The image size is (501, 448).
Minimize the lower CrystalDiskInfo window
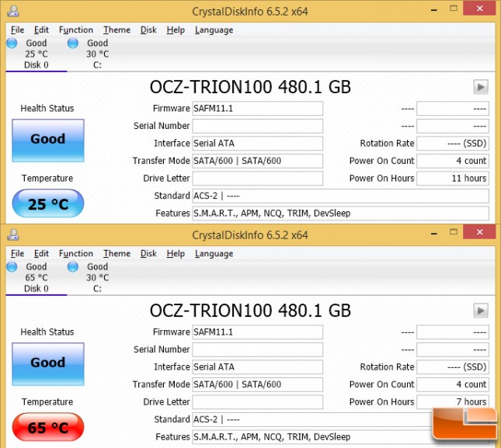434,234
